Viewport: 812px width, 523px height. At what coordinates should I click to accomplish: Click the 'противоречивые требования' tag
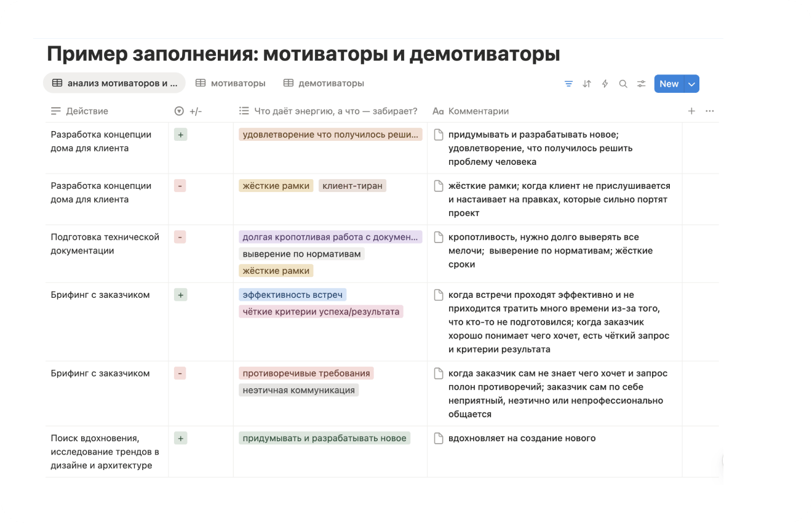coord(306,373)
